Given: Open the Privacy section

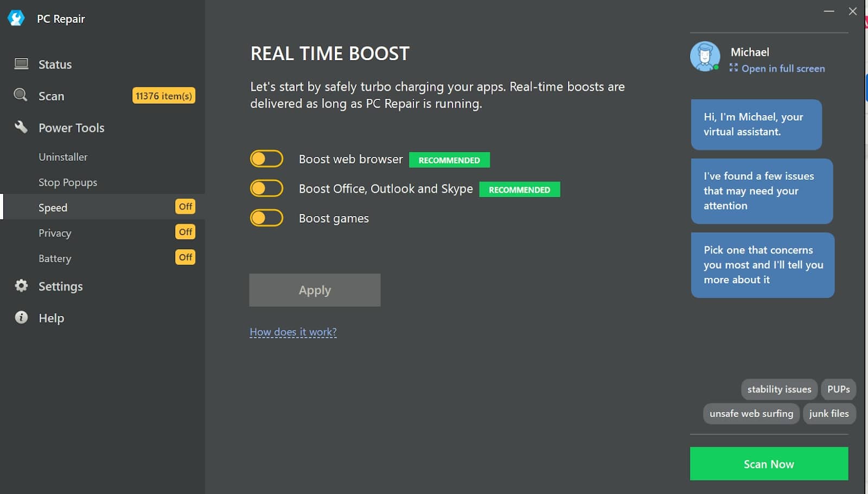Looking at the screenshot, I should tap(55, 233).
